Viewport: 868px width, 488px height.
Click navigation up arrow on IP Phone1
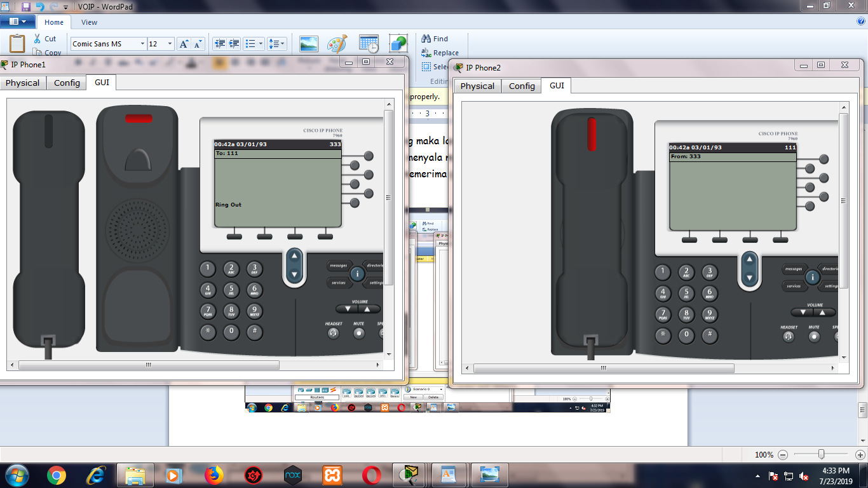tap(294, 257)
